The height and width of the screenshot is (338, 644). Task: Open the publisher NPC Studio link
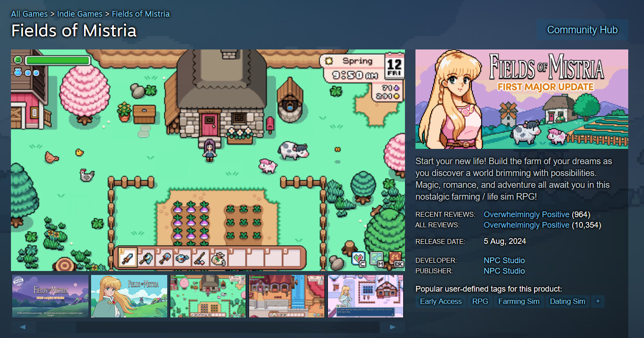click(504, 271)
